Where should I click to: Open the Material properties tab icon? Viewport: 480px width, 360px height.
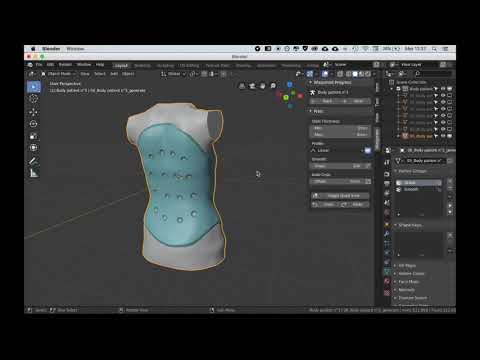[387, 282]
